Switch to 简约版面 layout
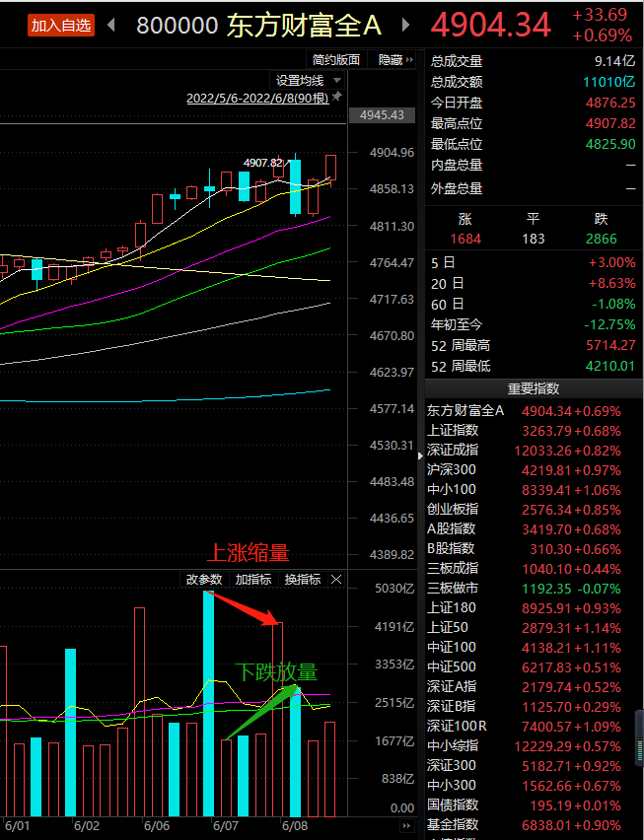 336,59
